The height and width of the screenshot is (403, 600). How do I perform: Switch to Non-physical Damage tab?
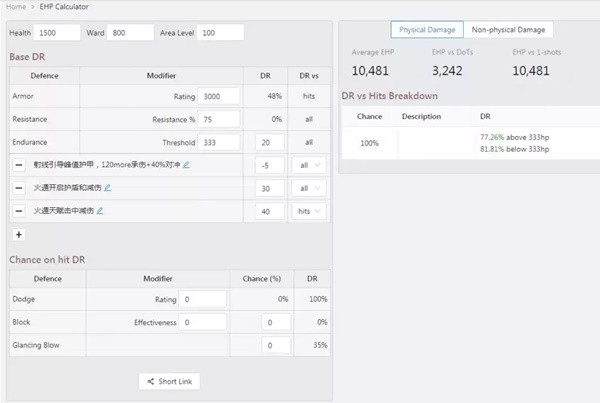[x=509, y=30]
